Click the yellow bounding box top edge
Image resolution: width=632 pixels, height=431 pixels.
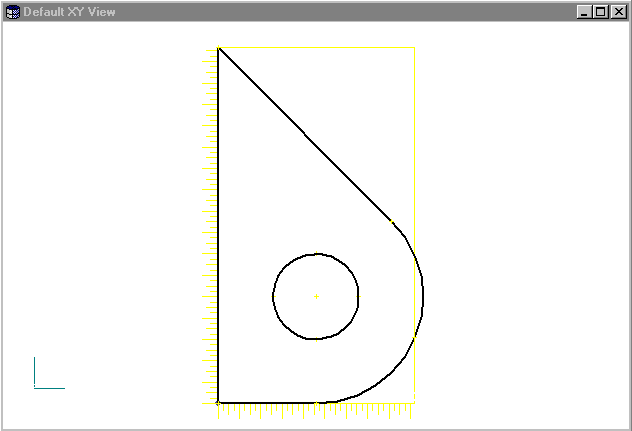(x=316, y=48)
